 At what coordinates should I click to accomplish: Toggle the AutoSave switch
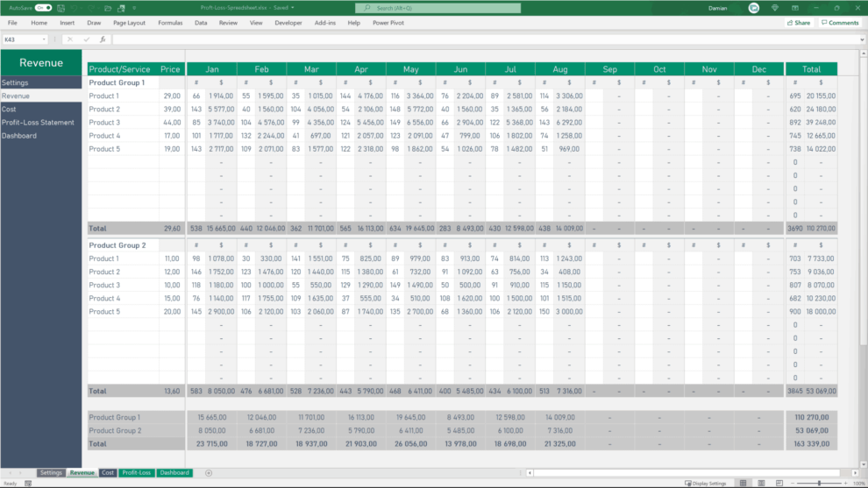43,8
